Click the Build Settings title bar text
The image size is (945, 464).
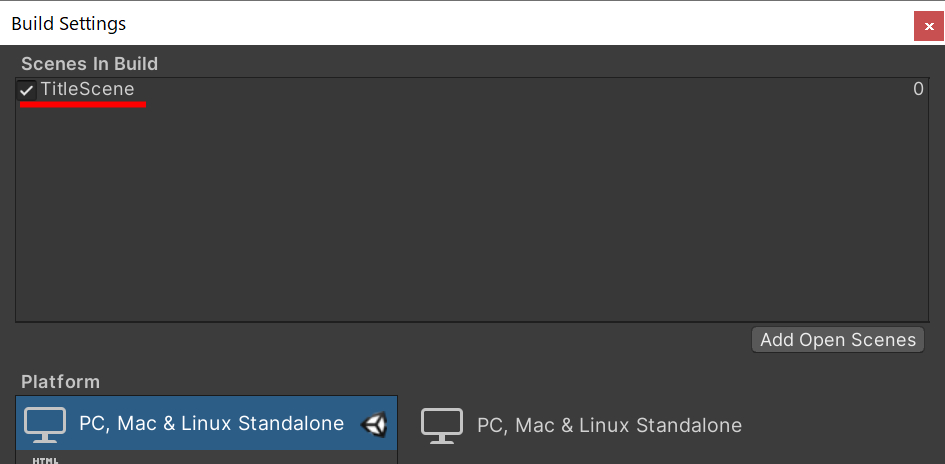click(x=69, y=24)
